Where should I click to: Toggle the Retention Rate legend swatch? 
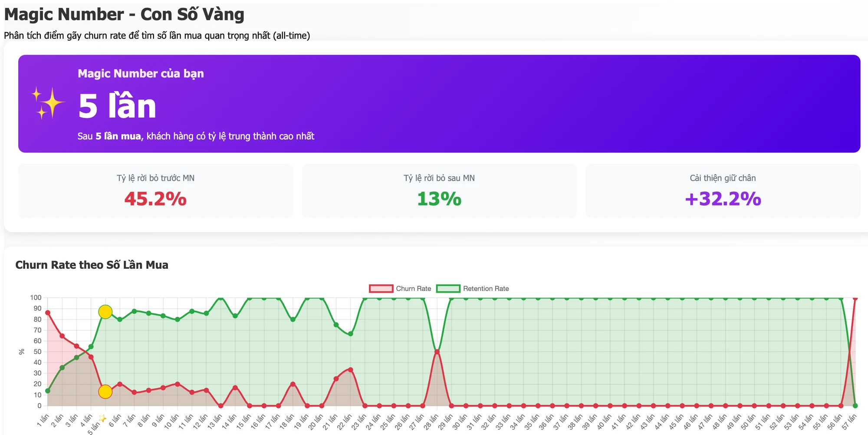click(448, 289)
